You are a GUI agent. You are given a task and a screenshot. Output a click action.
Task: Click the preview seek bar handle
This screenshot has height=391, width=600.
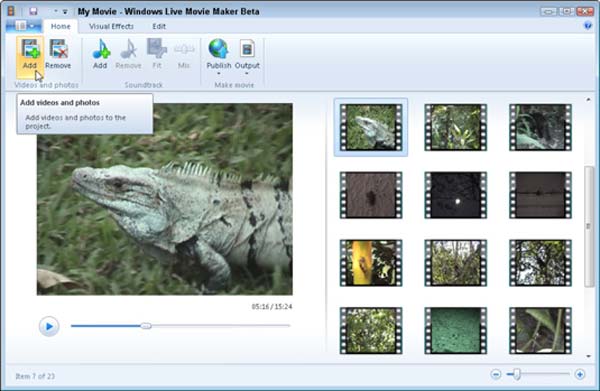pos(146,326)
